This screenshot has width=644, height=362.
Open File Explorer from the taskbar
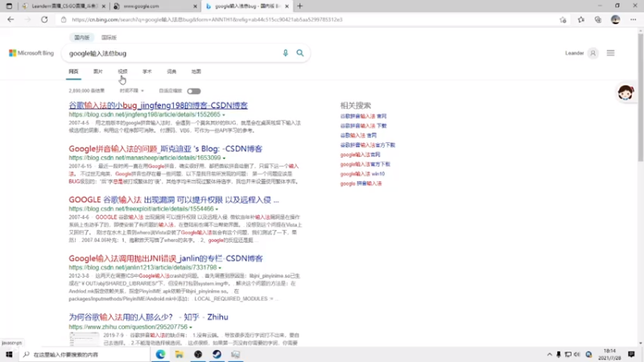(179, 354)
